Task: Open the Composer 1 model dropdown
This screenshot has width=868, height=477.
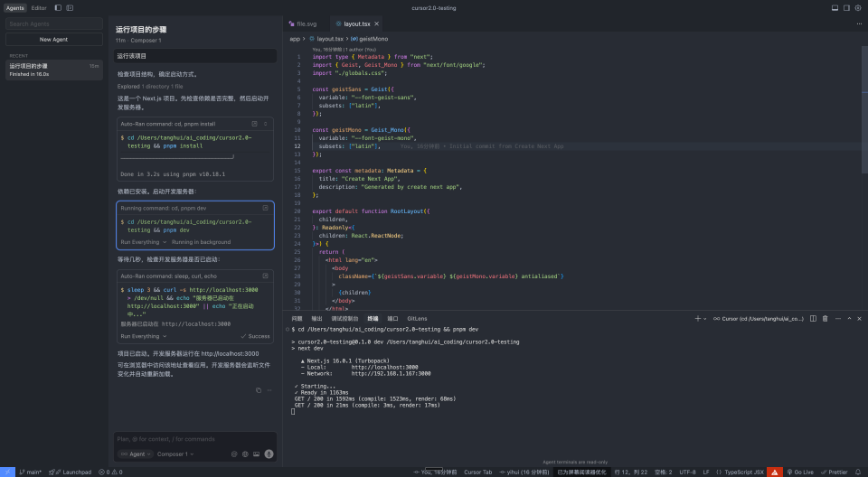Action: tap(175, 454)
